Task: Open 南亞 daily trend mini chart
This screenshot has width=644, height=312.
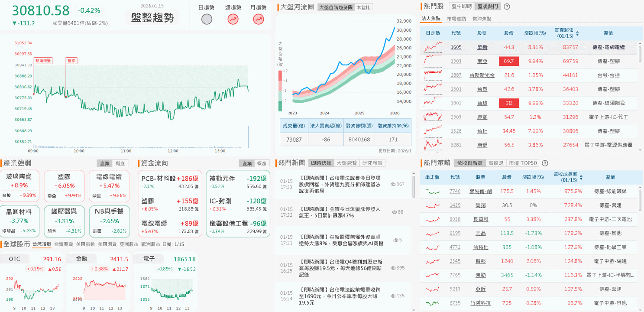Action: pyautogui.click(x=433, y=61)
